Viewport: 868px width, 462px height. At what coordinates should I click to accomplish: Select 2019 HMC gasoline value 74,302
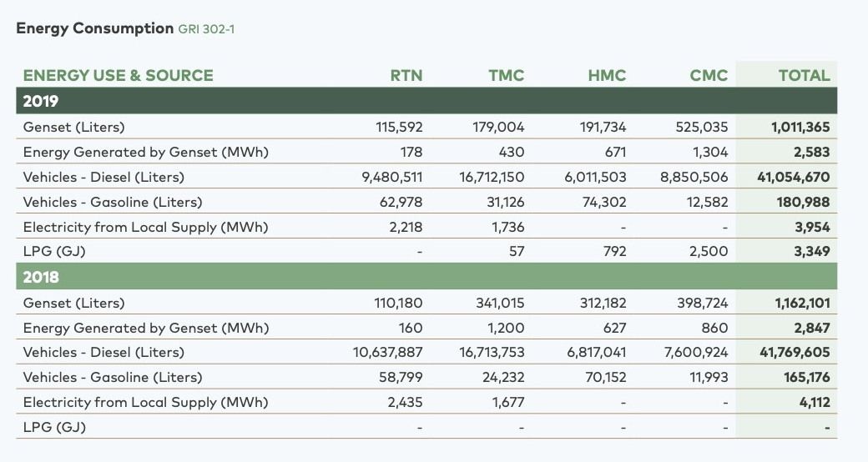(604, 203)
